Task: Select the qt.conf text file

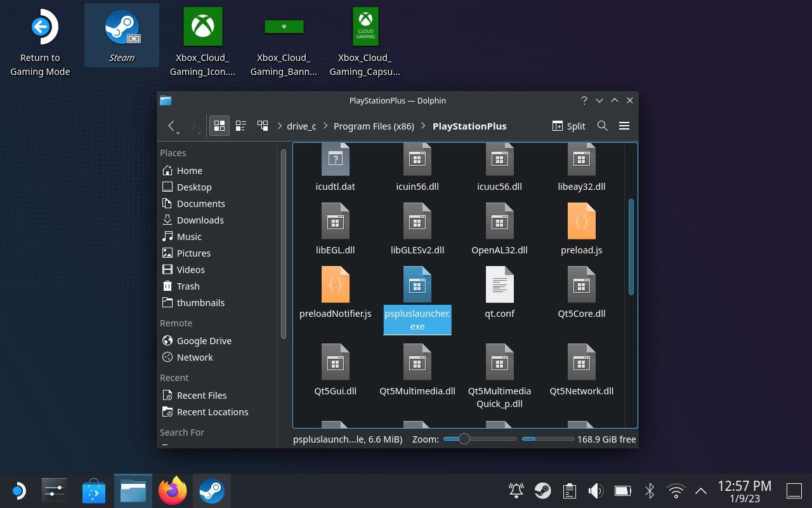Action: 499,285
